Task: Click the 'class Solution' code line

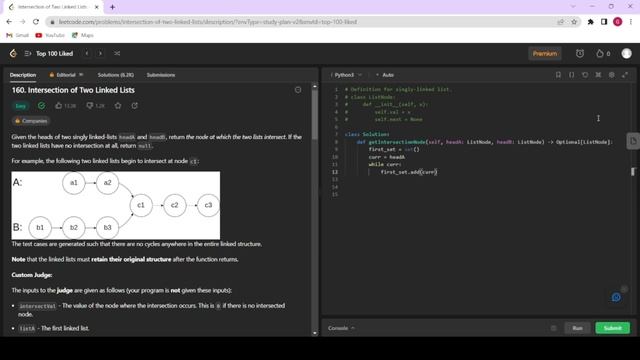Action: (x=367, y=134)
